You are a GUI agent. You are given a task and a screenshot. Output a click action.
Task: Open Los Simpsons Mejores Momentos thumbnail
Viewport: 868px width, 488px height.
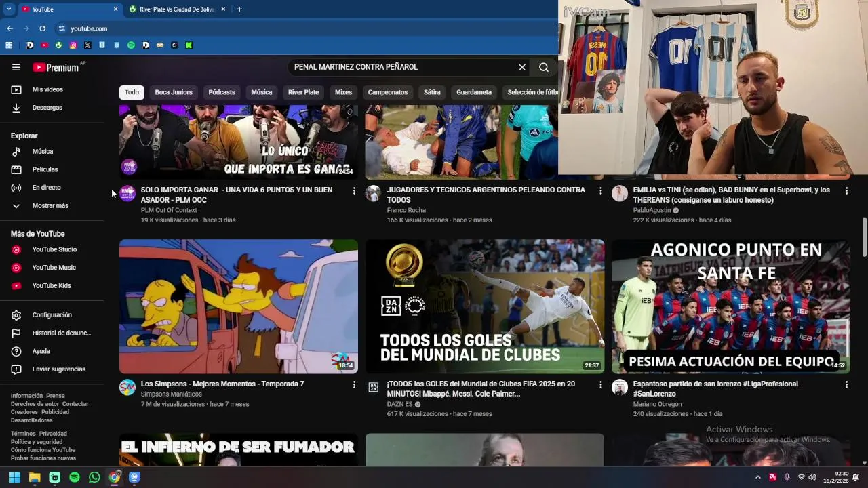[x=239, y=306]
